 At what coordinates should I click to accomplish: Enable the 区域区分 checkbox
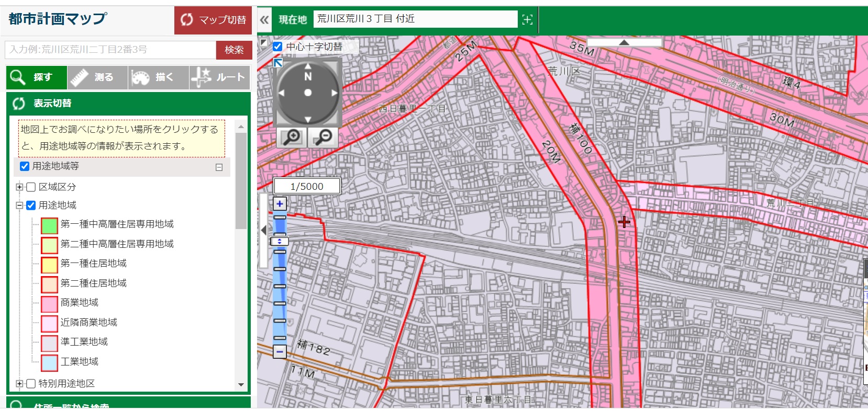(x=31, y=187)
